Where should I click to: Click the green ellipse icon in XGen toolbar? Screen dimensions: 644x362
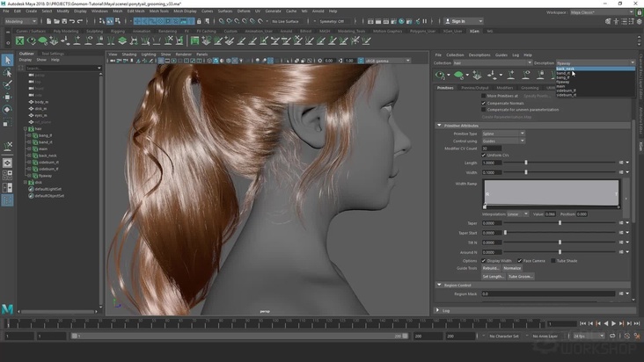pos(457,76)
